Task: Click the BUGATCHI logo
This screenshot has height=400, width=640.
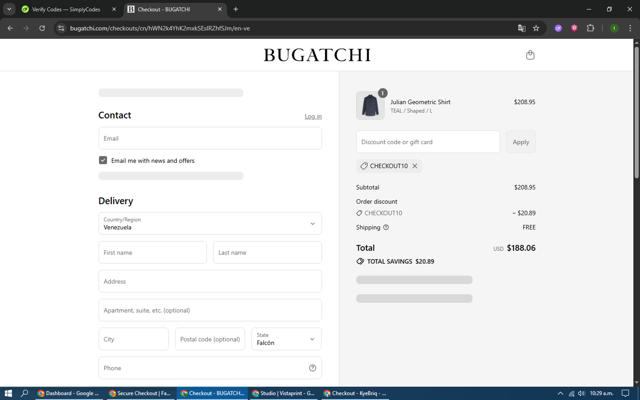Action: (317, 55)
